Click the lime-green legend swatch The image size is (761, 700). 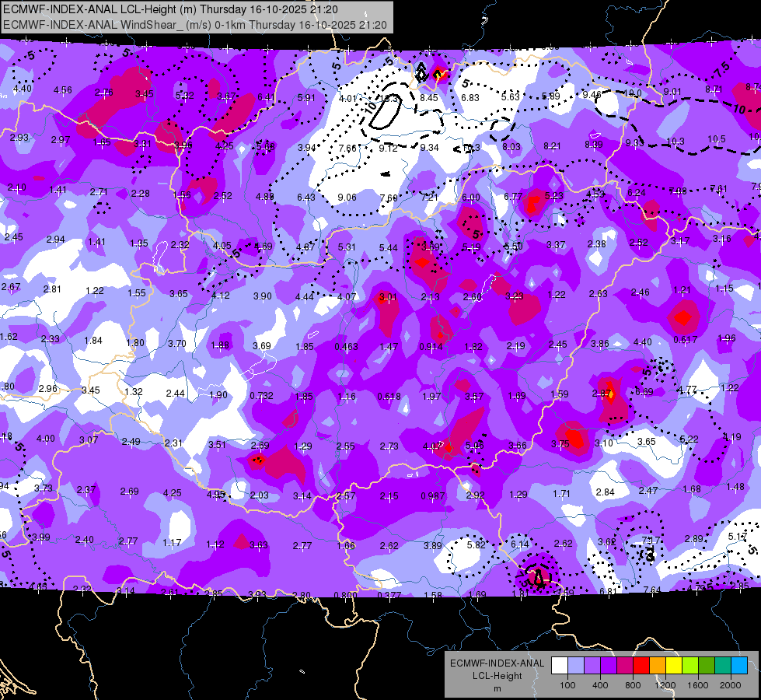coord(690,665)
